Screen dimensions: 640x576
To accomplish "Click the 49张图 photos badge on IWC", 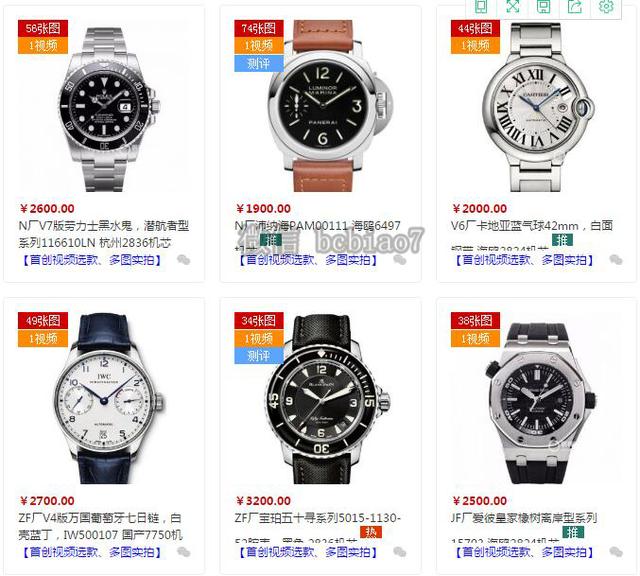I will pyautogui.click(x=42, y=320).
